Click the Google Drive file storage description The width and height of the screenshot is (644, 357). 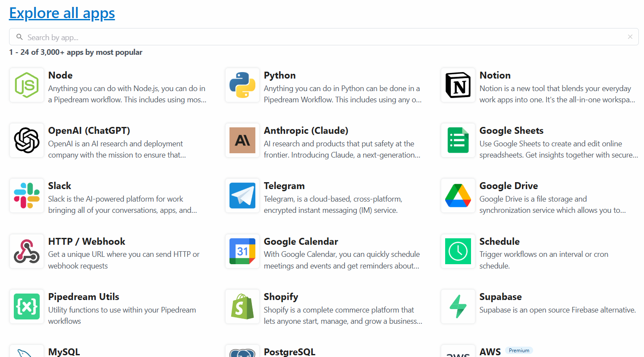click(x=553, y=205)
